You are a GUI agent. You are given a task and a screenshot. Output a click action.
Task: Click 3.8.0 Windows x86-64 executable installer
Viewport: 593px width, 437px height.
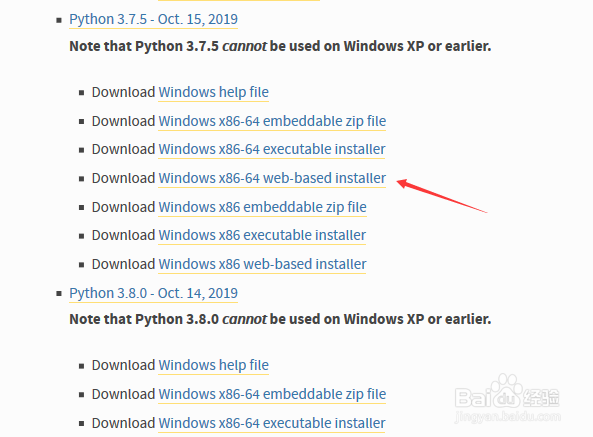272,423
